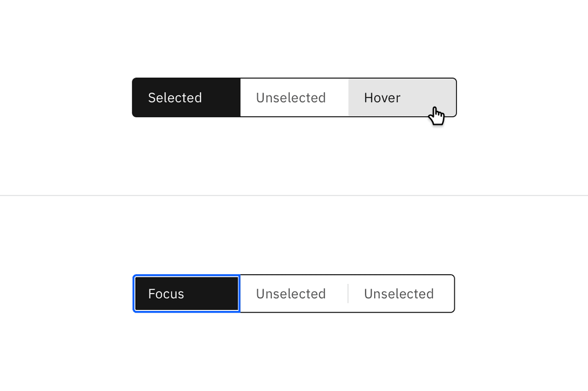Click the white 'Focus' label text

point(166,294)
